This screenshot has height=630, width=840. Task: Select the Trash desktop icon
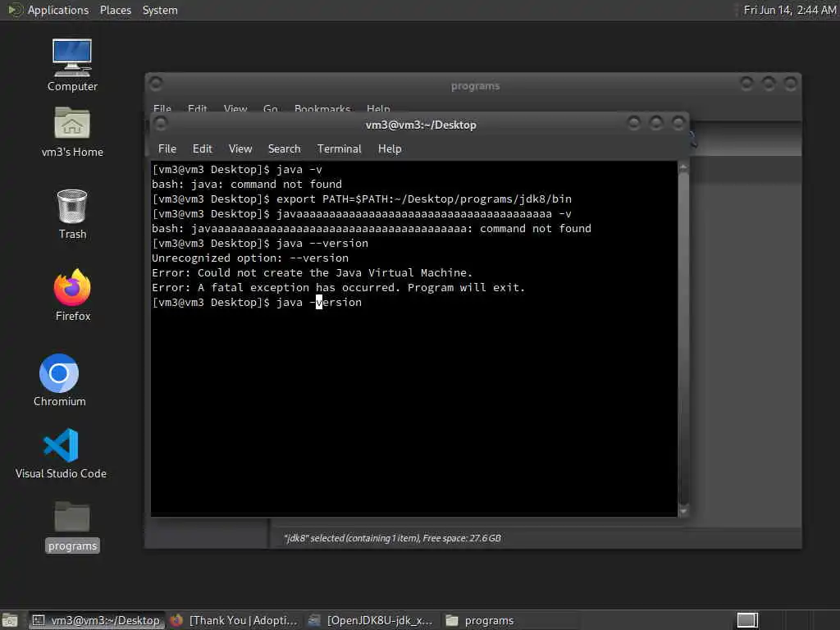72,214
